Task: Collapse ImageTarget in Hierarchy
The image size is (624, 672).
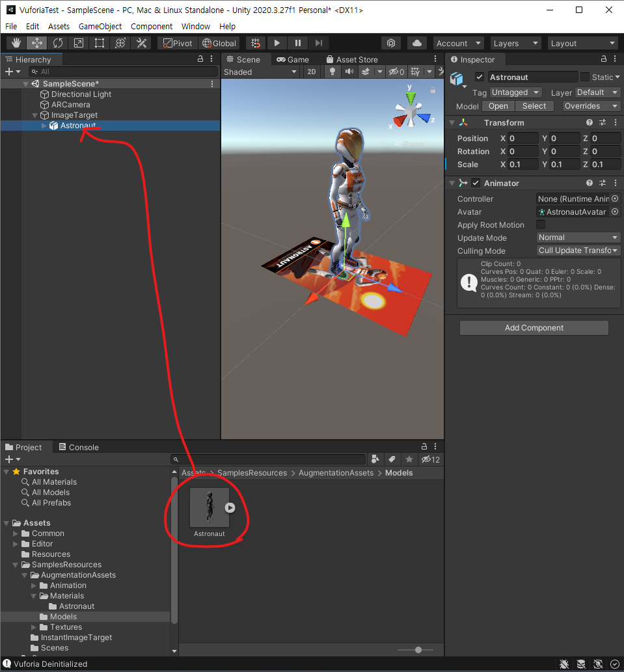Action: (34, 115)
